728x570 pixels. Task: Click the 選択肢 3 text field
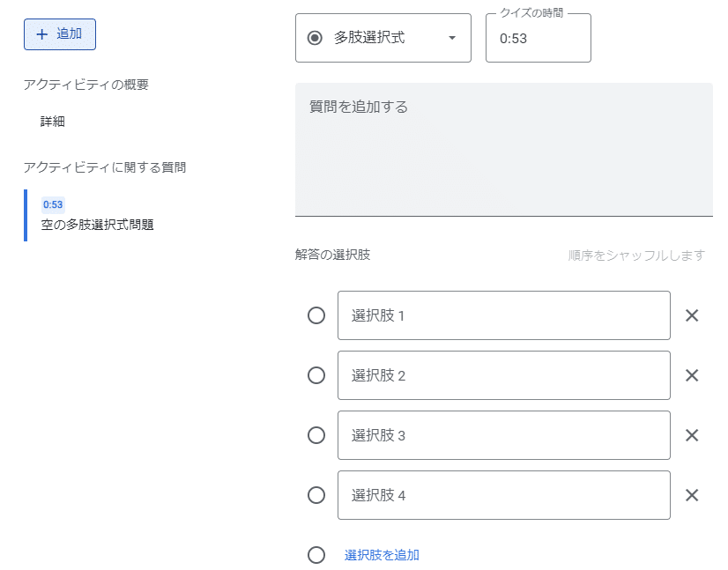(x=504, y=435)
